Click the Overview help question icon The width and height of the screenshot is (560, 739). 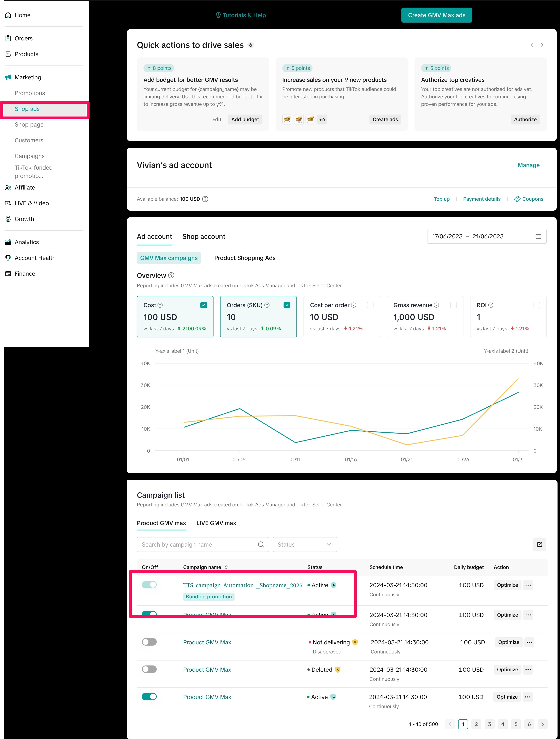point(171,275)
